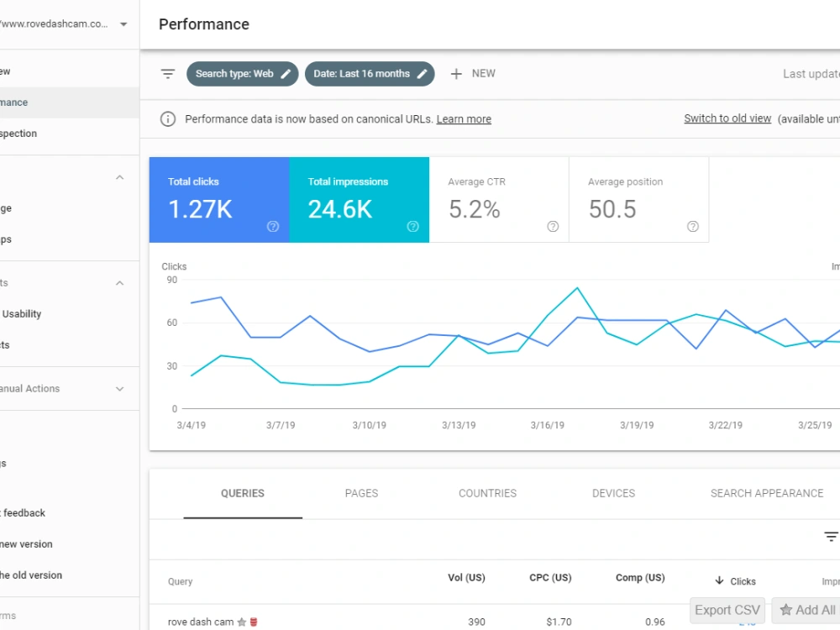Open the filter list icon beside Search type
Viewport: 840px width, 630px height.
pyautogui.click(x=168, y=74)
